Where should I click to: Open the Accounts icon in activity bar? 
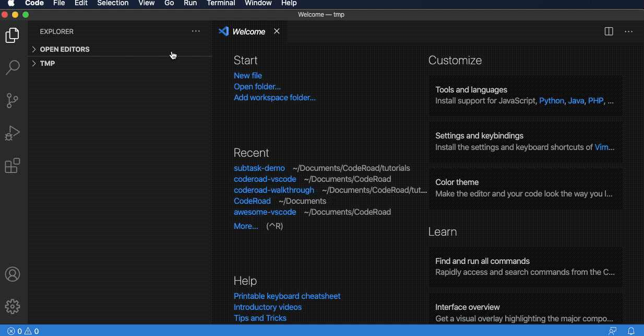[13, 274]
